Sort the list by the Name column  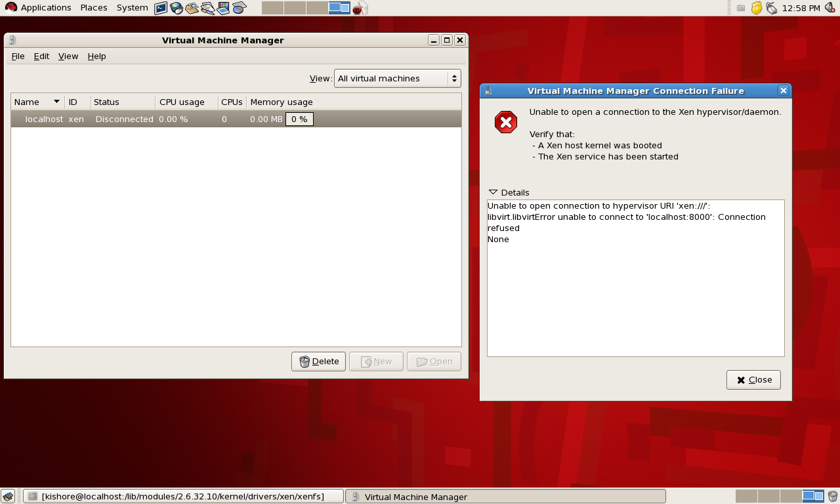(x=37, y=102)
